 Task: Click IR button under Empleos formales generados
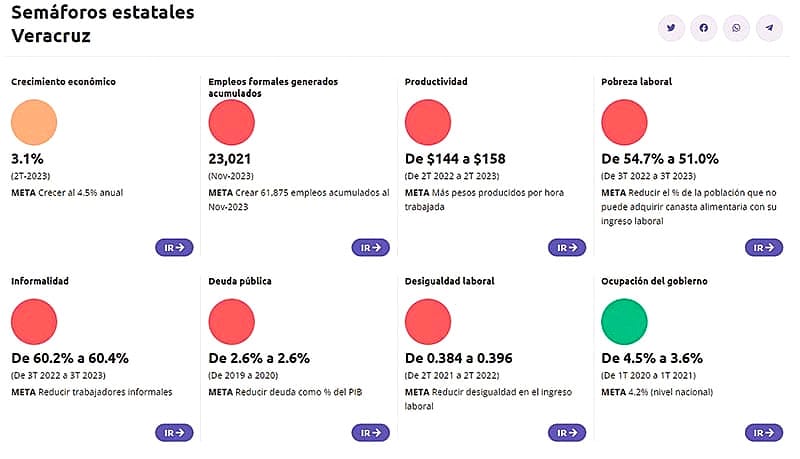370,247
